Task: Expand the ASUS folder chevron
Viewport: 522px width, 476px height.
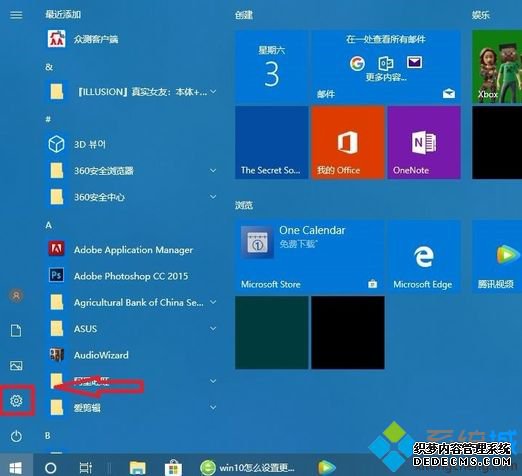Action: tap(213, 329)
